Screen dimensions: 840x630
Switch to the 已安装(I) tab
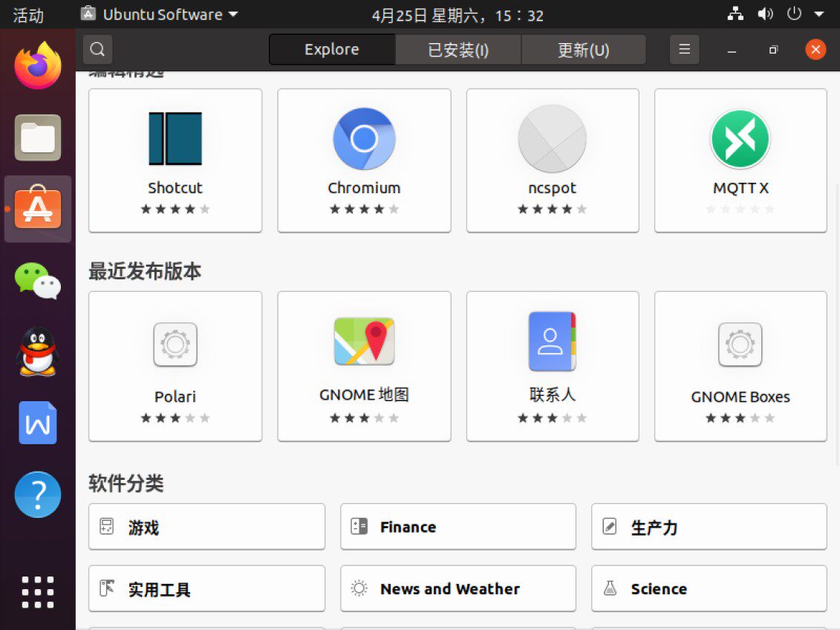(458, 49)
